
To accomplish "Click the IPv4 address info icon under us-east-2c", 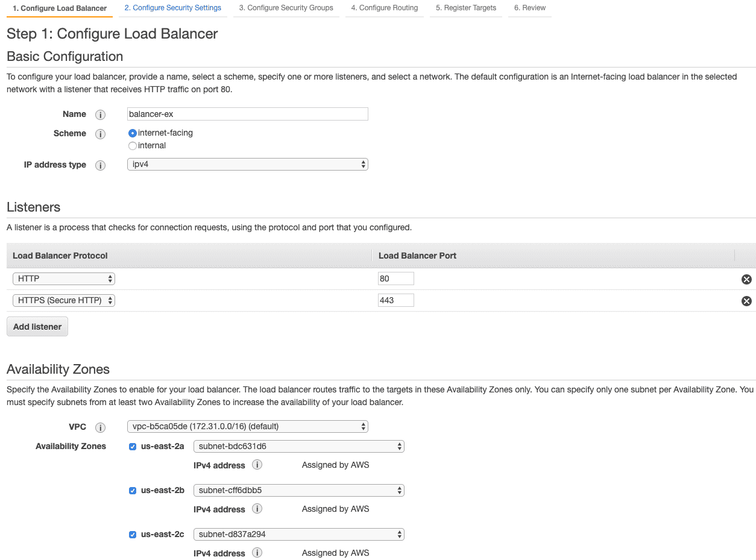I will pyautogui.click(x=257, y=553).
